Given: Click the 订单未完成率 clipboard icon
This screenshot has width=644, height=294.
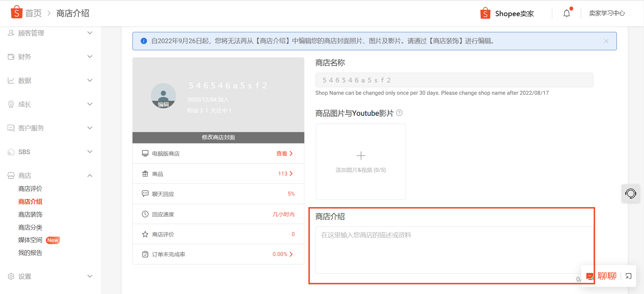Looking at the screenshot, I should tap(145, 254).
